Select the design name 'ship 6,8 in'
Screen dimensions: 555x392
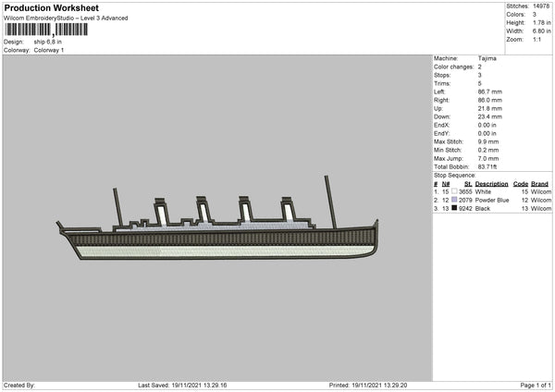(48, 42)
